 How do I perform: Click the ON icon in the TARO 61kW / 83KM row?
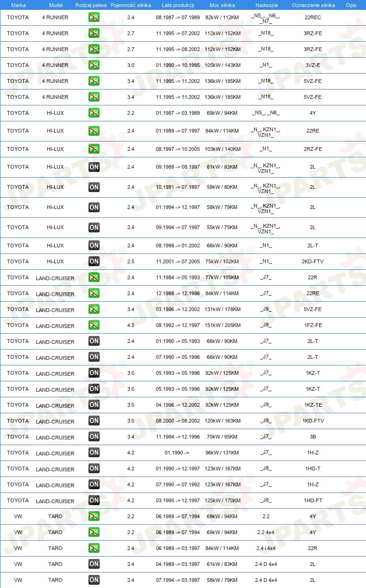(94, 564)
